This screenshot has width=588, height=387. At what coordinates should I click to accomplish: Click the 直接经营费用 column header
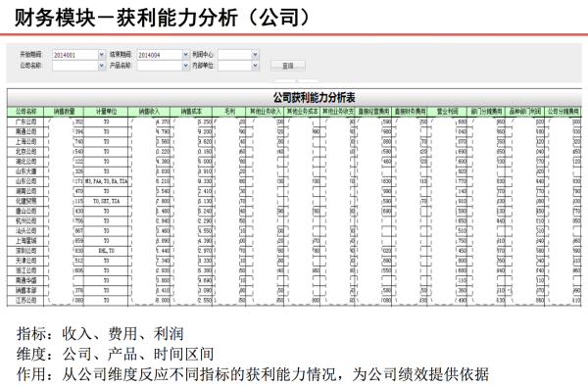[373, 112]
